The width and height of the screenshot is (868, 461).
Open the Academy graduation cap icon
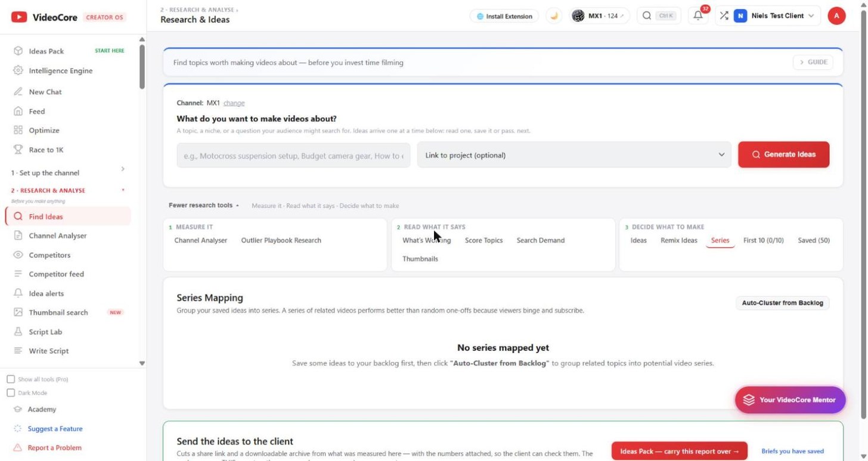tap(18, 410)
